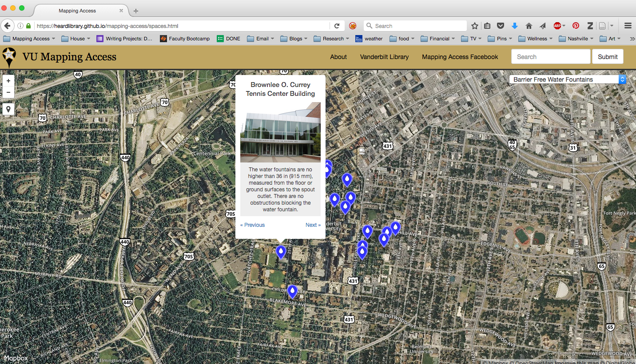Go back using the browser back arrow

click(x=7, y=26)
